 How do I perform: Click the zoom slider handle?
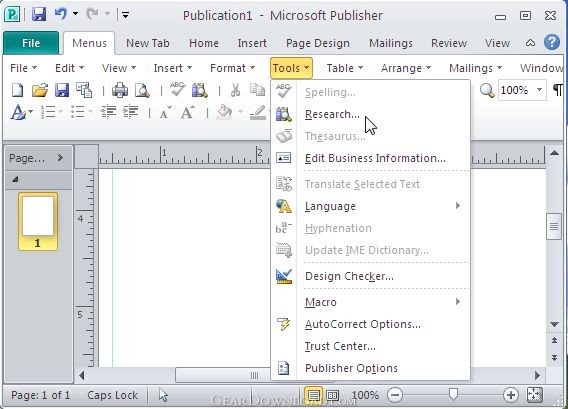click(453, 395)
